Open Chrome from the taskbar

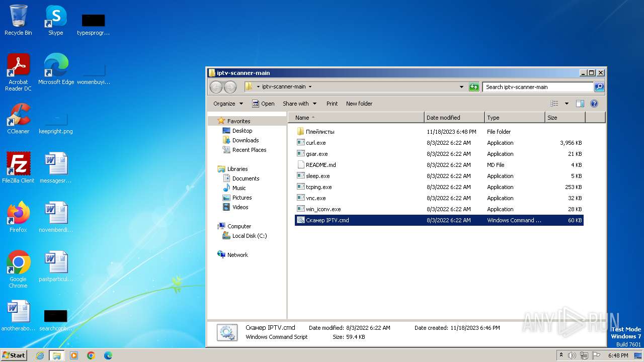(91, 355)
